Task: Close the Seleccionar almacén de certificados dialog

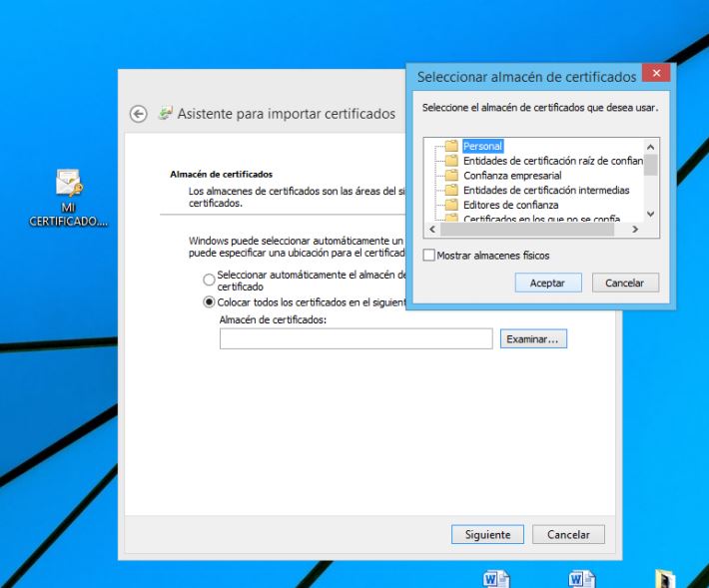Action: (x=656, y=73)
